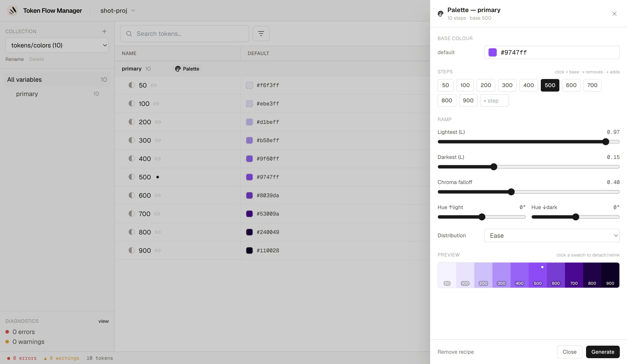This screenshot has height=364, width=627.
Task: Open the token filter button
Action: [261, 34]
